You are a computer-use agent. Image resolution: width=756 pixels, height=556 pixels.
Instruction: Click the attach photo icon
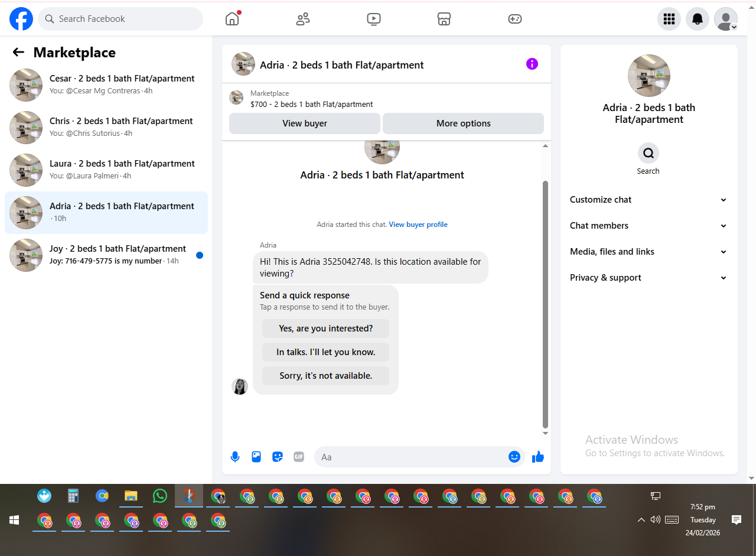coord(256,457)
